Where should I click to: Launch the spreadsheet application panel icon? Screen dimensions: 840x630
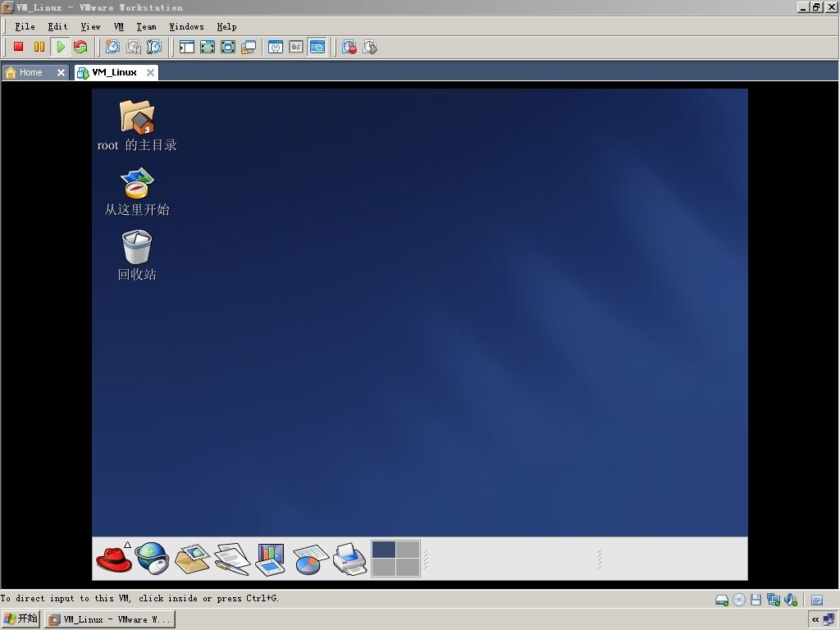pos(309,559)
